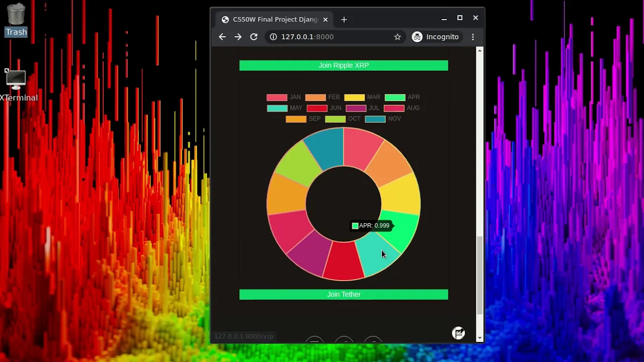Close the CS50W Final Project tab
The image size is (644, 362).
click(326, 20)
